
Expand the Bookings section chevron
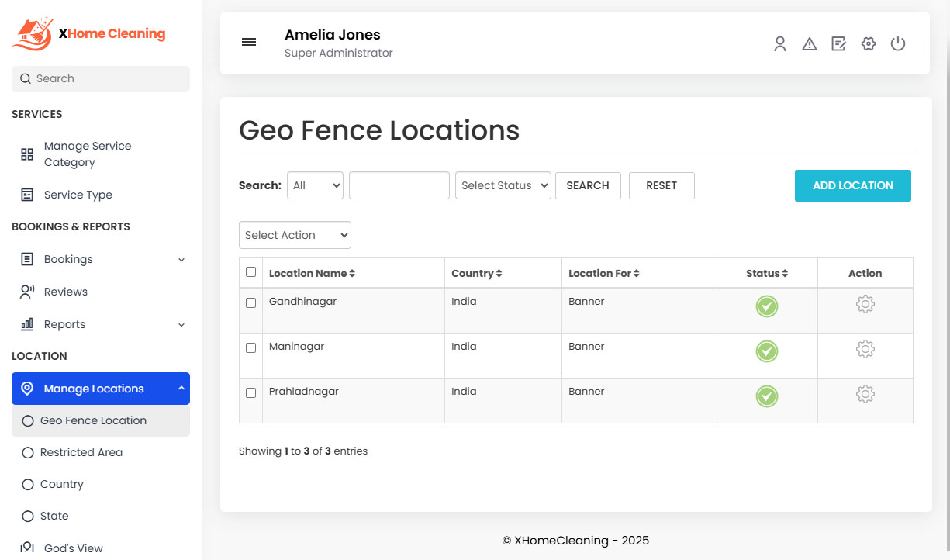coord(181,259)
